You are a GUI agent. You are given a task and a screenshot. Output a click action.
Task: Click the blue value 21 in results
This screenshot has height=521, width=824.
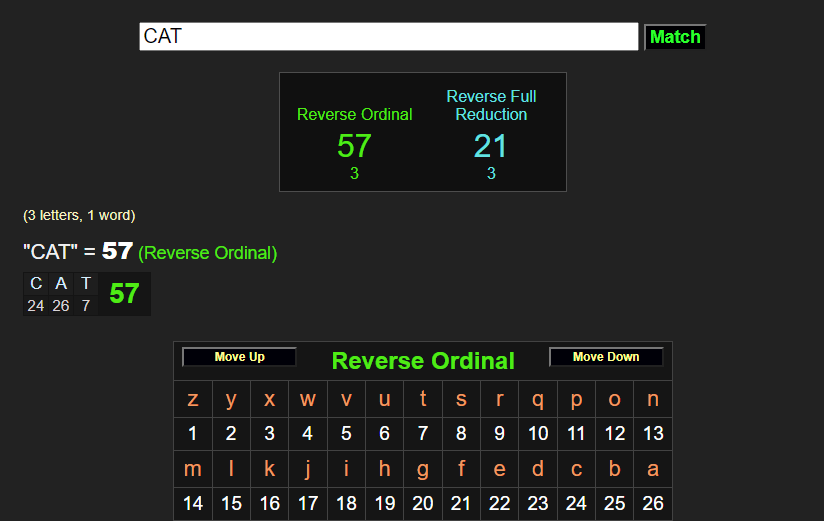coord(491,146)
